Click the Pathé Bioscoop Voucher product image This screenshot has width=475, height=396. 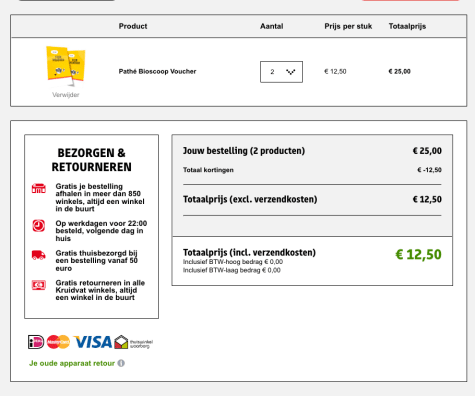coord(66,66)
